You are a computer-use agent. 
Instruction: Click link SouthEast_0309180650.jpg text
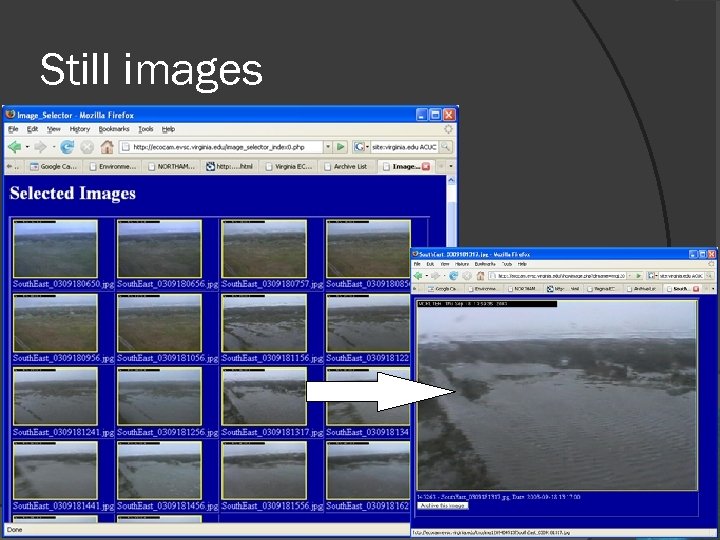coord(63,284)
